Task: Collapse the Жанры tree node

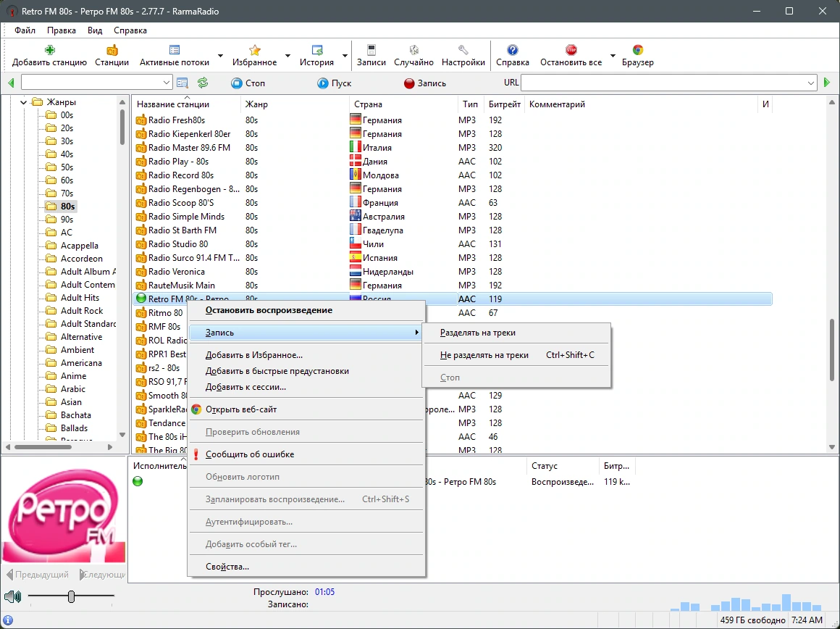Action: [x=24, y=102]
